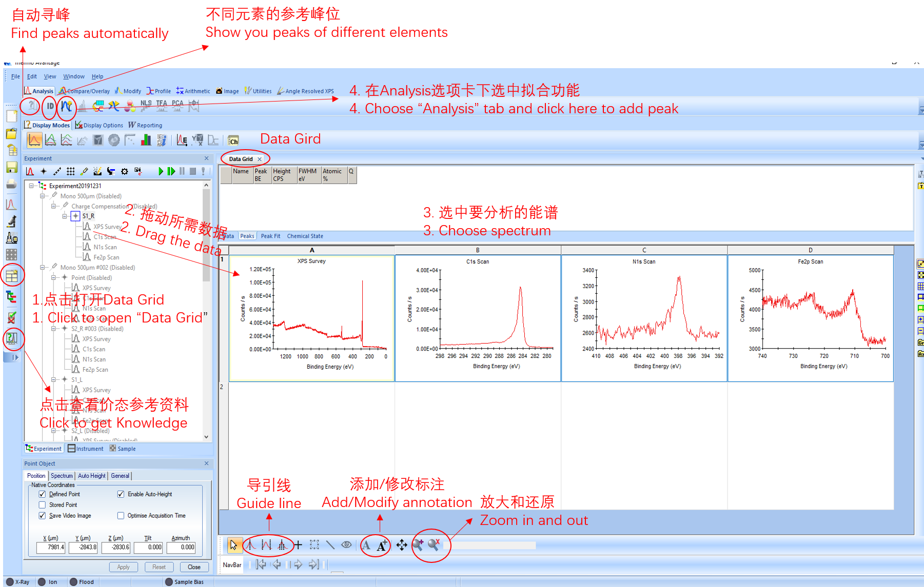924x587 pixels.
Task: Click the Add Peak fitting icon
Action: point(66,107)
